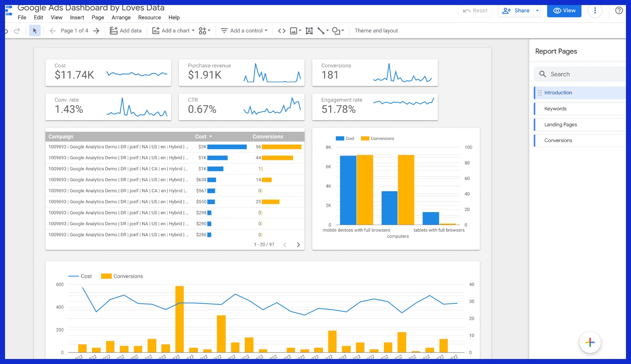Click the URL embed code icon

[282, 31]
